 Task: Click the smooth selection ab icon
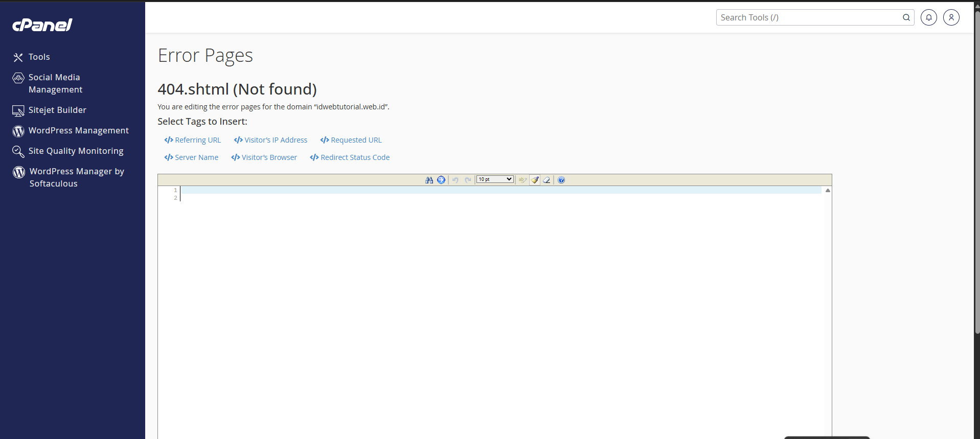tap(522, 180)
